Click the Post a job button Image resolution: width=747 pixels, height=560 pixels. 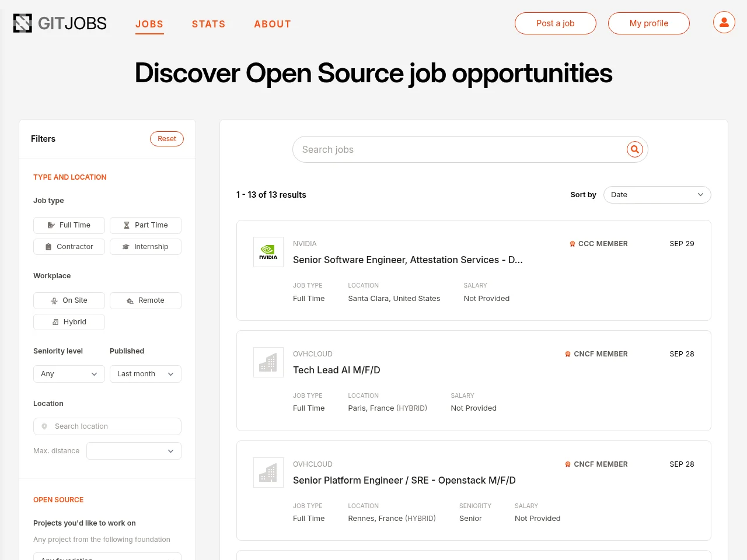tap(556, 23)
